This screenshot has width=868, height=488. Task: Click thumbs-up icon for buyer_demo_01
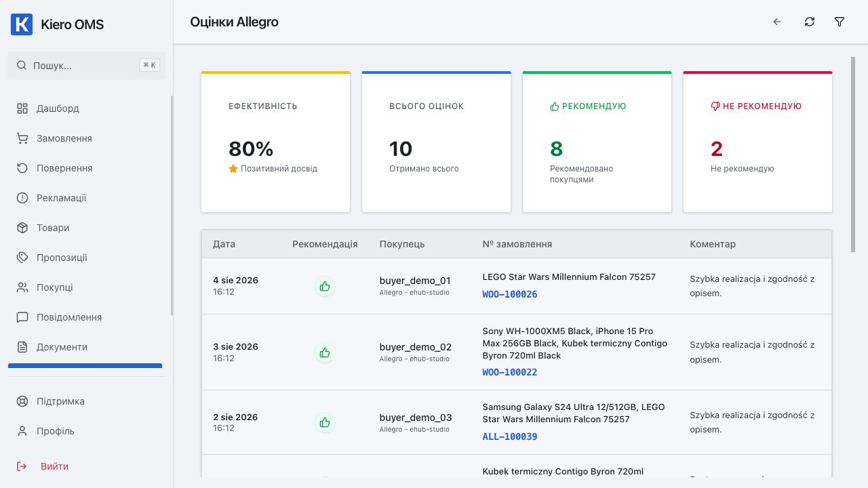tap(325, 286)
